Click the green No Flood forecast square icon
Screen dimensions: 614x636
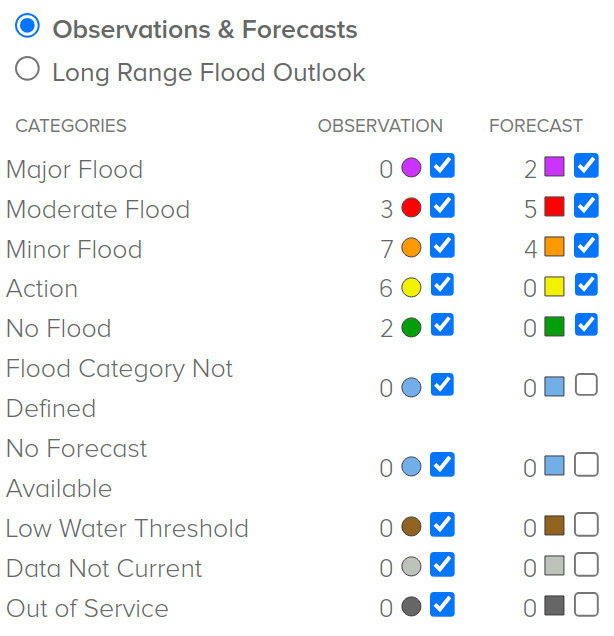coord(554,327)
